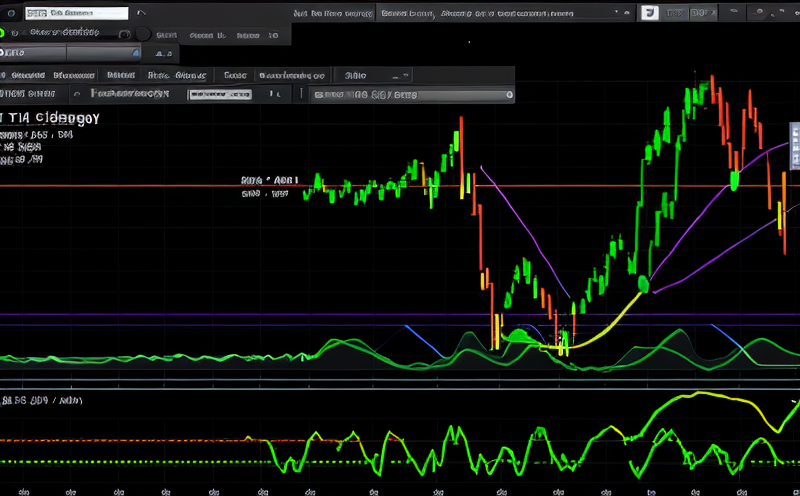Toggle the dark round switch in the second toolbar row
Screen dimensions: 800x496
click(143, 34)
